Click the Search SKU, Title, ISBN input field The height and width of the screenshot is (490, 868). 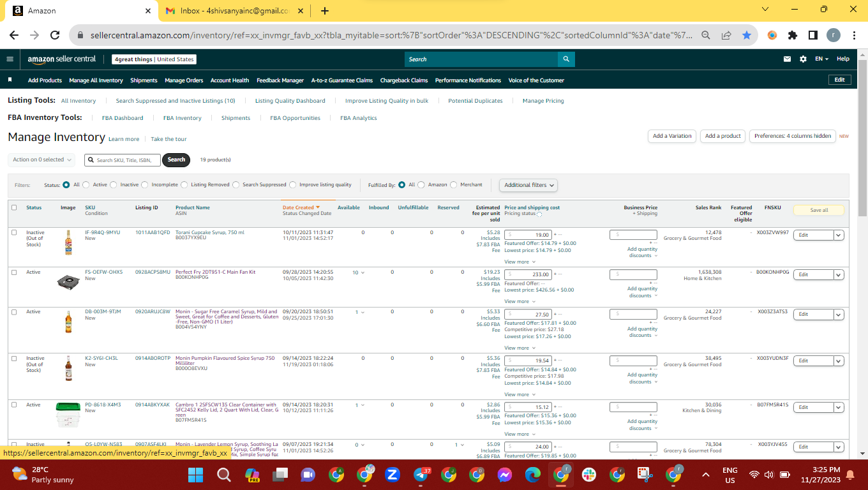click(x=123, y=160)
